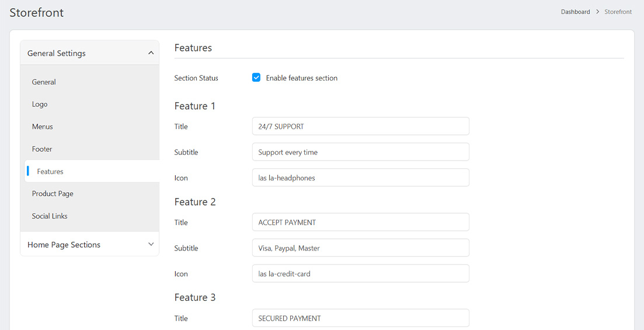Screen dimensions: 644x330
Task: Open the Product Page tab
Action: (x=53, y=194)
